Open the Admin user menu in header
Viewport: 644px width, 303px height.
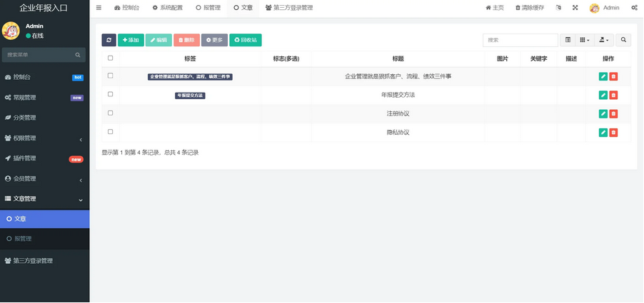(604, 8)
